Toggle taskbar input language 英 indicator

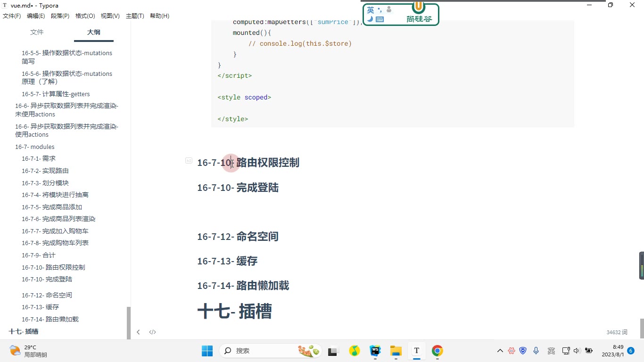click(551, 351)
